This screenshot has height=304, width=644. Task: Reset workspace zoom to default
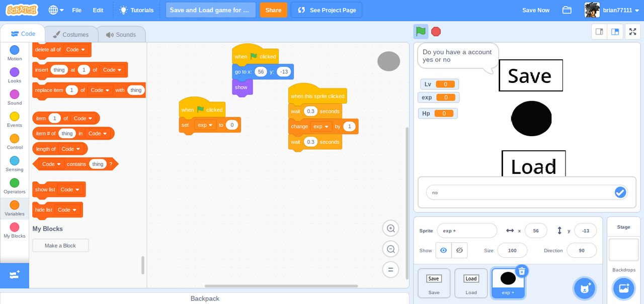click(390, 269)
